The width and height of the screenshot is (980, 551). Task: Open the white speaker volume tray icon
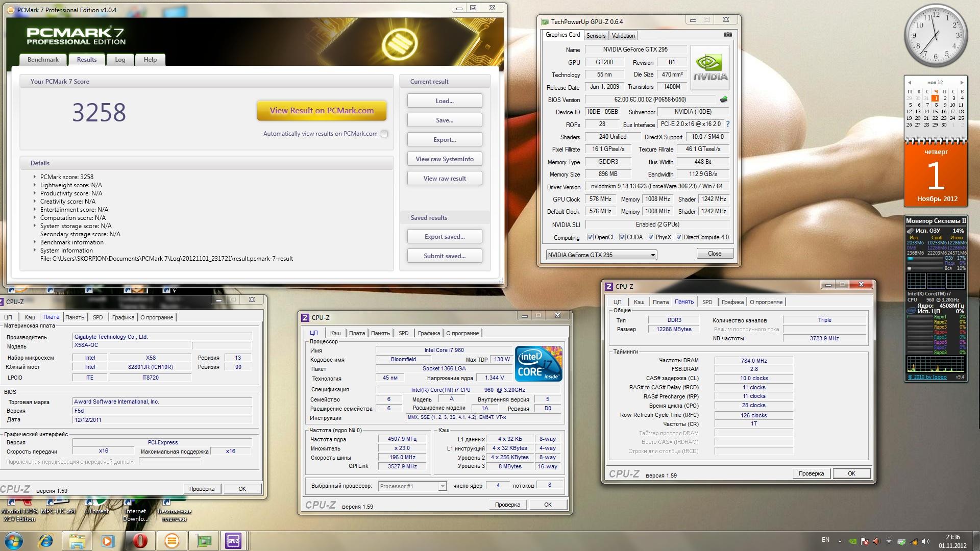coord(926,541)
